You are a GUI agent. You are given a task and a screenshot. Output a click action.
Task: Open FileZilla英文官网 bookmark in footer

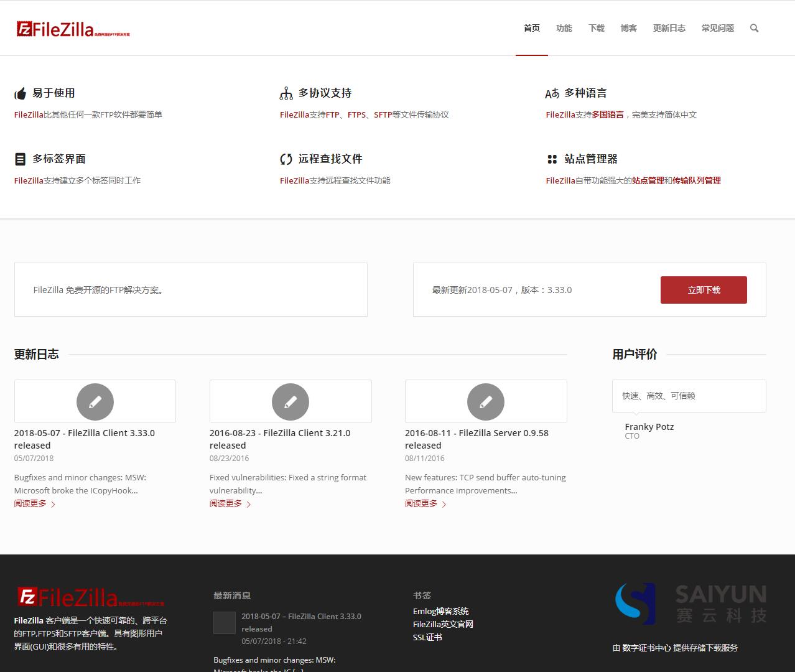443,624
